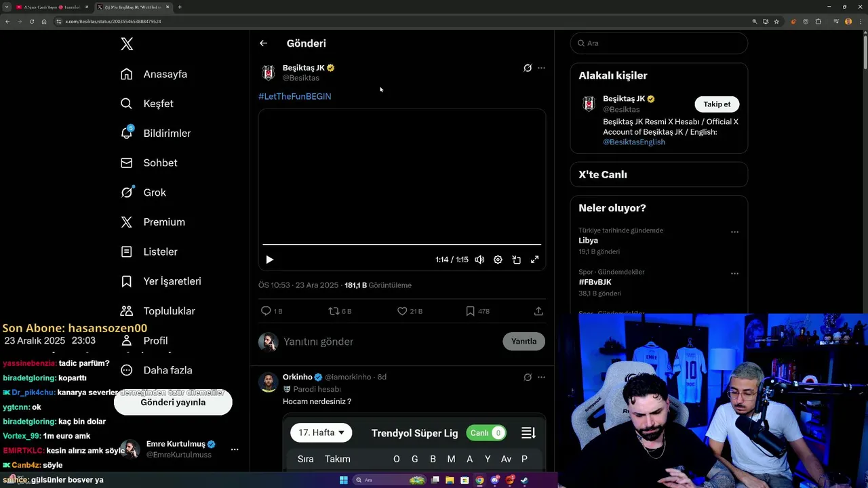Click the Ara search box on X
Image resolution: width=868 pixels, height=488 pixels.
[659, 43]
